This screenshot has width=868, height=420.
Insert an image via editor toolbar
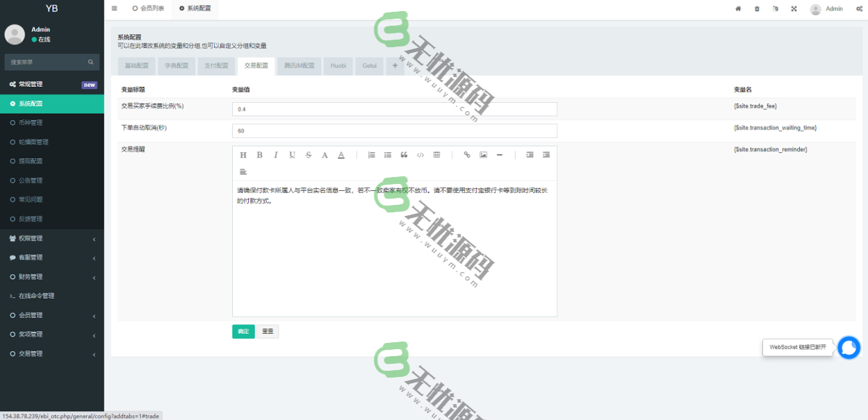[483, 155]
